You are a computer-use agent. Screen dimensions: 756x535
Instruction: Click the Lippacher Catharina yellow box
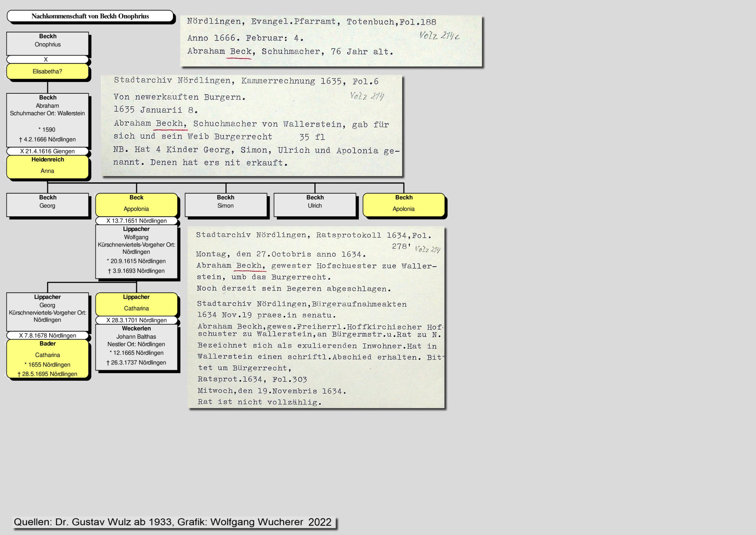(x=136, y=304)
